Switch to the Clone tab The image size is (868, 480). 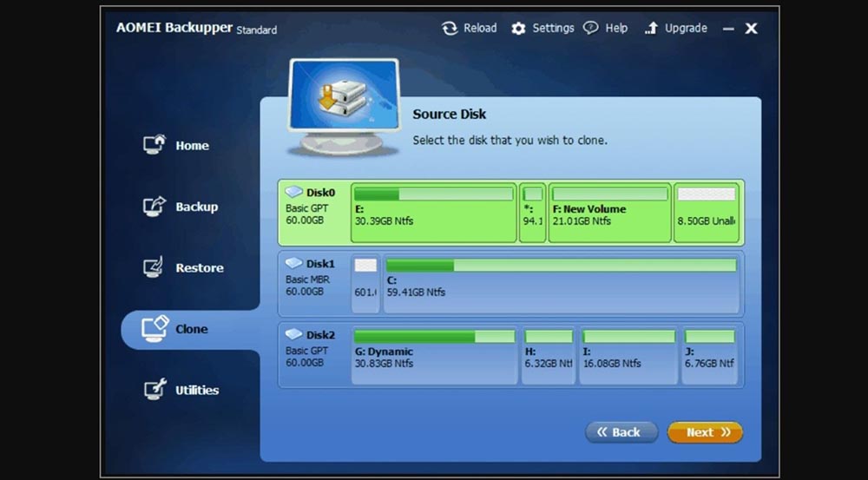(191, 329)
